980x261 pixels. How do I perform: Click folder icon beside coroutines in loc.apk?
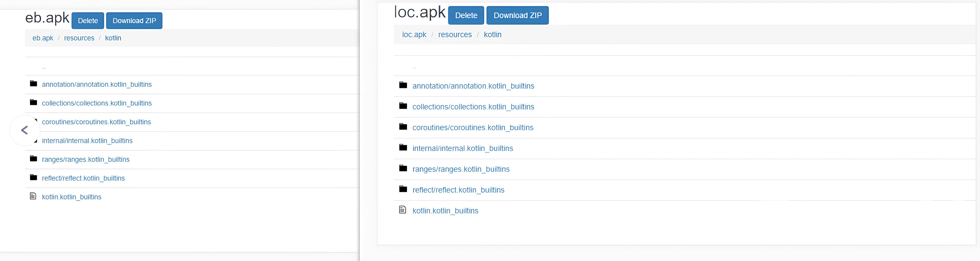point(403,126)
